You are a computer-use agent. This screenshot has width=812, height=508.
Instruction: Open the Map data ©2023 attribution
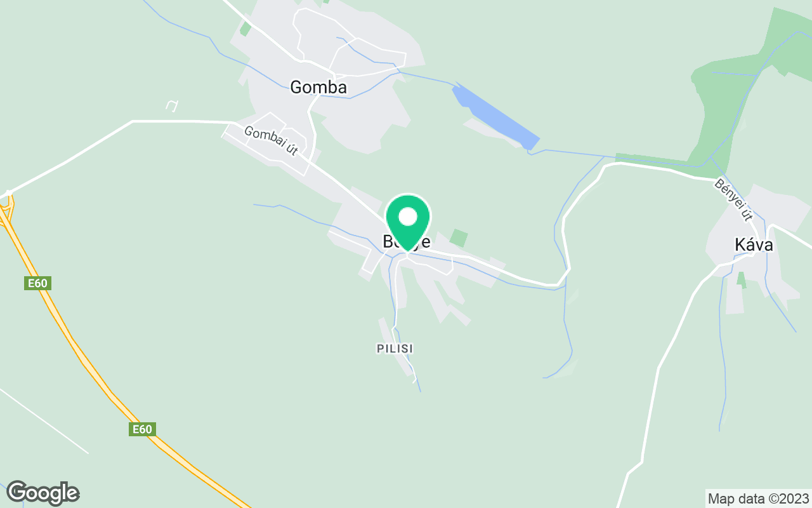(x=758, y=498)
